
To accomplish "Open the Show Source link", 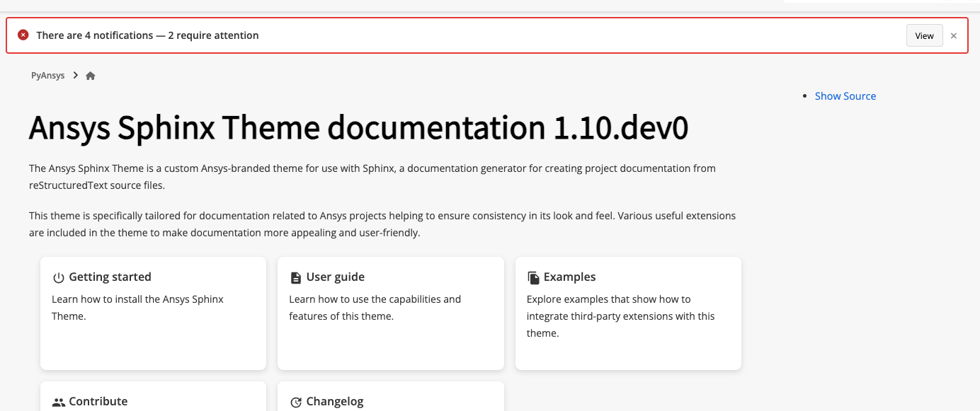I will (845, 96).
